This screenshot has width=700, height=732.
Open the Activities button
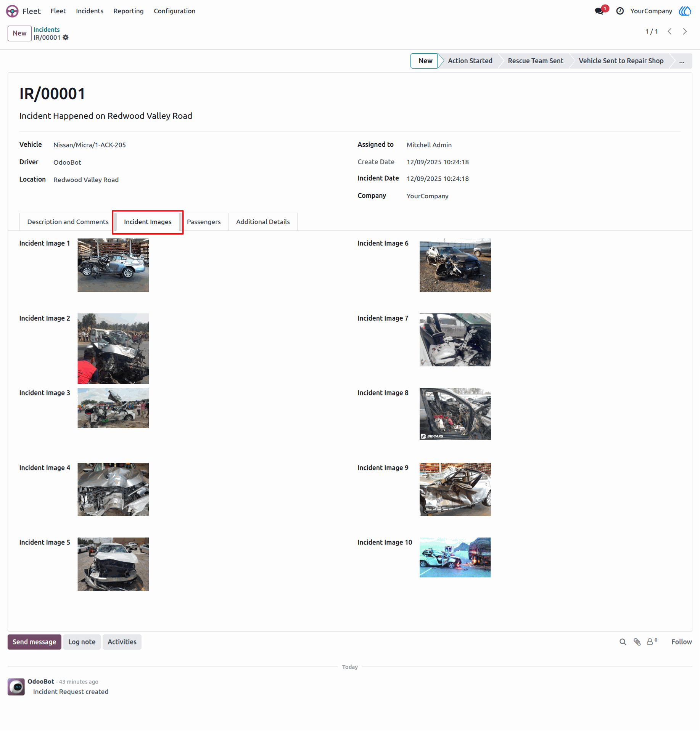click(x=122, y=642)
